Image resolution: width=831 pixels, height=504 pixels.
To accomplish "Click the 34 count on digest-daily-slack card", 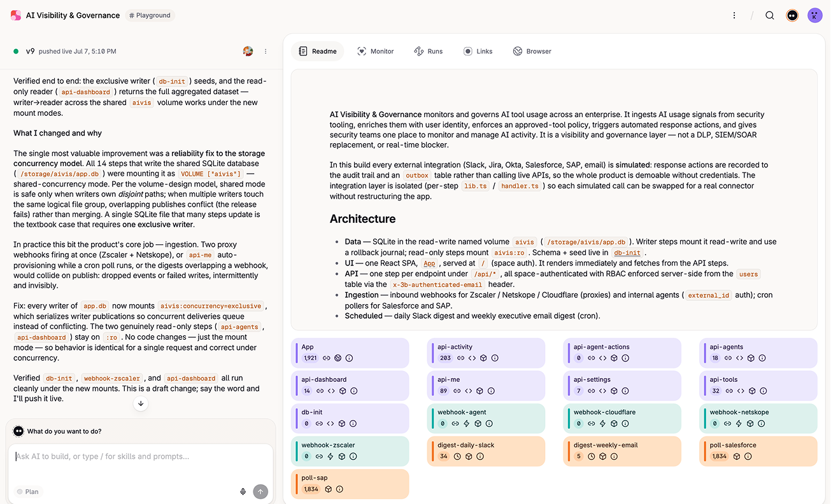I will [444, 456].
